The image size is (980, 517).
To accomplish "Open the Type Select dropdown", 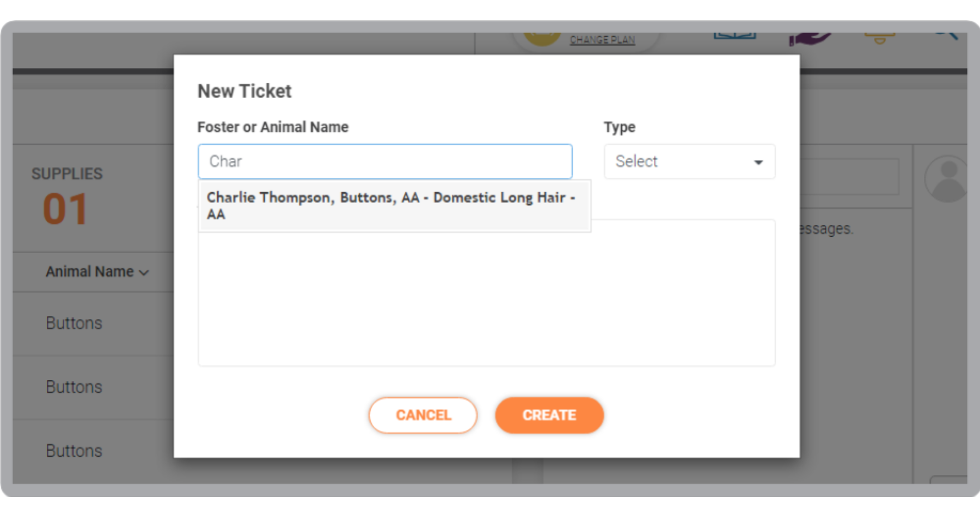I will click(689, 162).
